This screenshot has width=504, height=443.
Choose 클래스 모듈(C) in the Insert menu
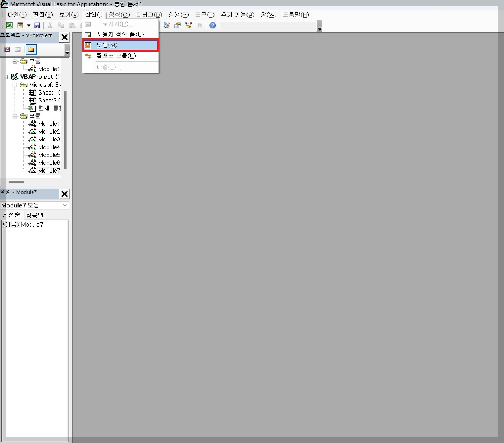[x=120, y=56]
